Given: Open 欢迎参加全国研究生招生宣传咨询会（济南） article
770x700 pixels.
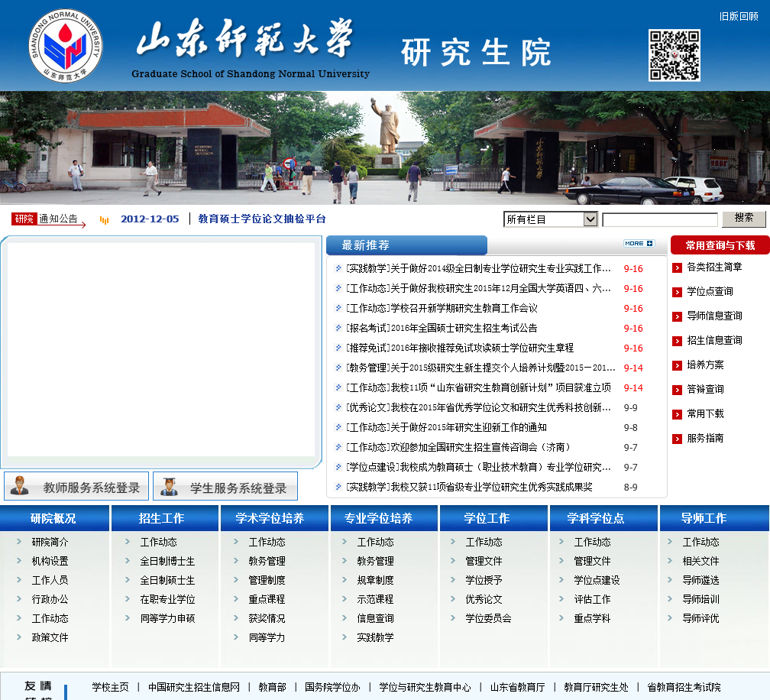Looking at the screenshot, I should point(458,447).
